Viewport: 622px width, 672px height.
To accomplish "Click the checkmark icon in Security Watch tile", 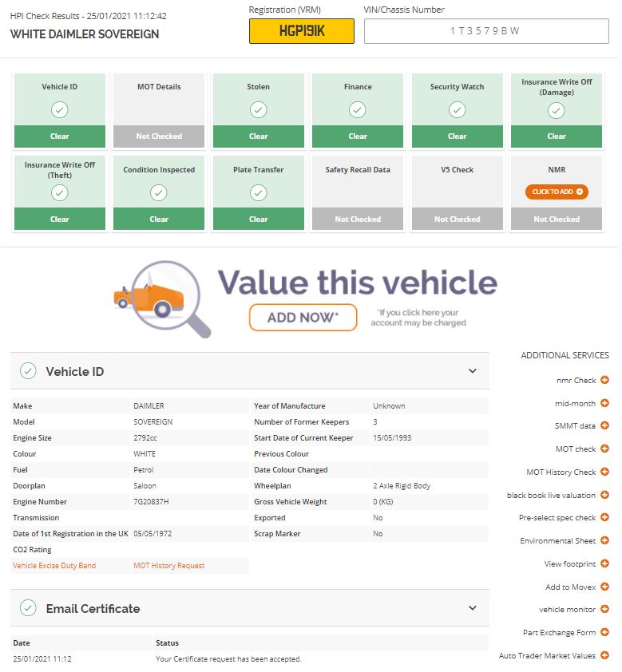I will point(457,109).
